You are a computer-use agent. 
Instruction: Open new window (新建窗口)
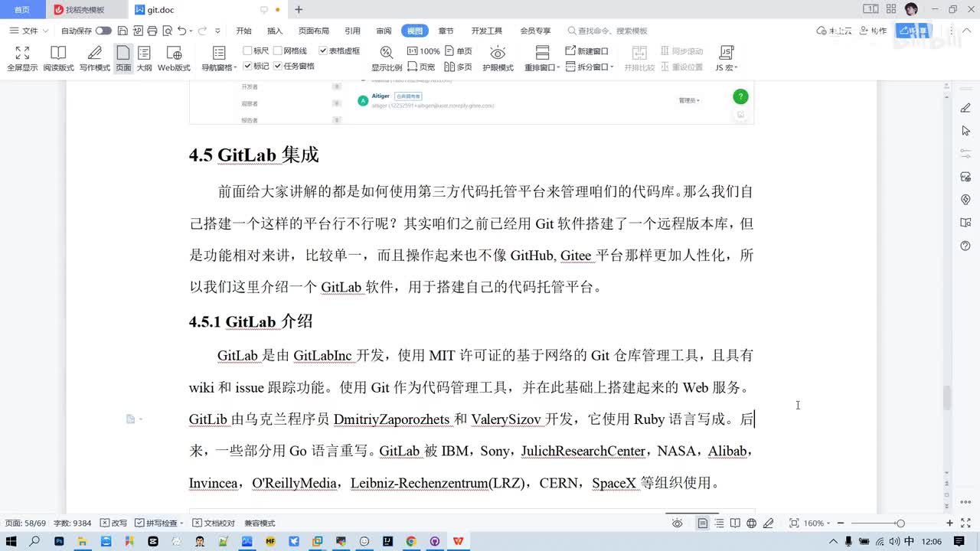click(586, 51)
